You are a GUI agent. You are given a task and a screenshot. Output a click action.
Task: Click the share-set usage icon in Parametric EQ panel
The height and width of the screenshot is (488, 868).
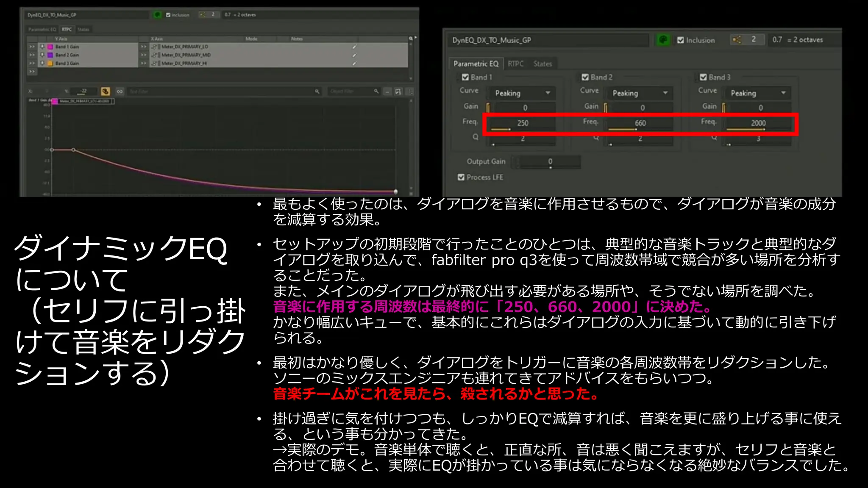click(x=737, y=39)
